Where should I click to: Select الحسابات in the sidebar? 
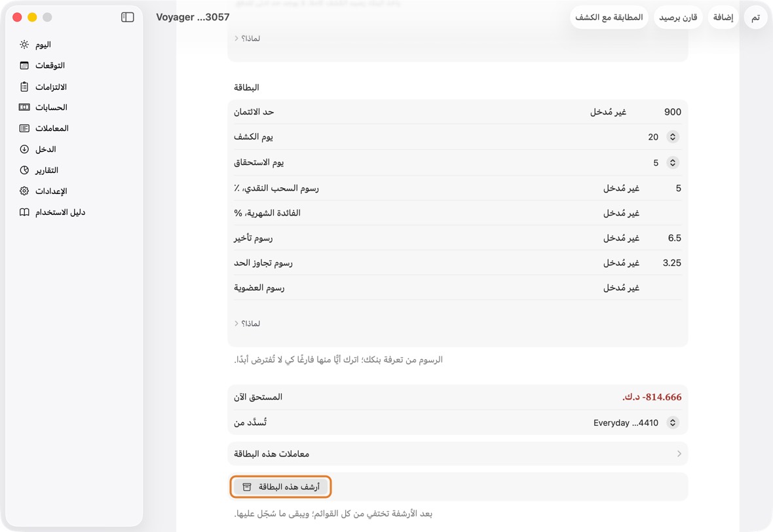click(x=74, y=107)
